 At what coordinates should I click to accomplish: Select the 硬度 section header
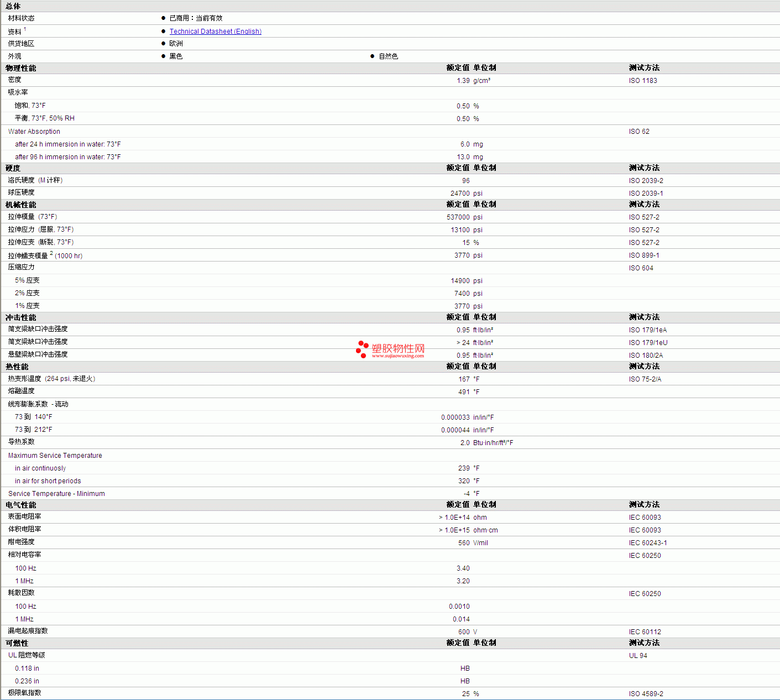coord(13,168)
